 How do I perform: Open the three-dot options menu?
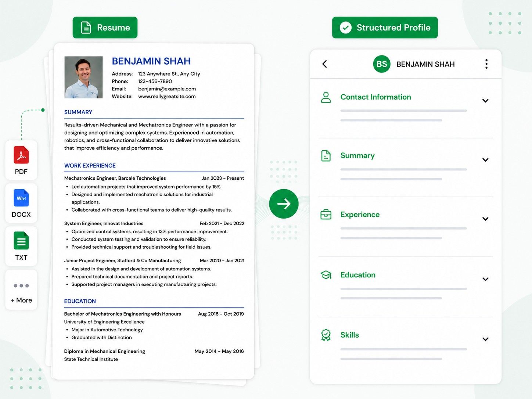point(486,64)
